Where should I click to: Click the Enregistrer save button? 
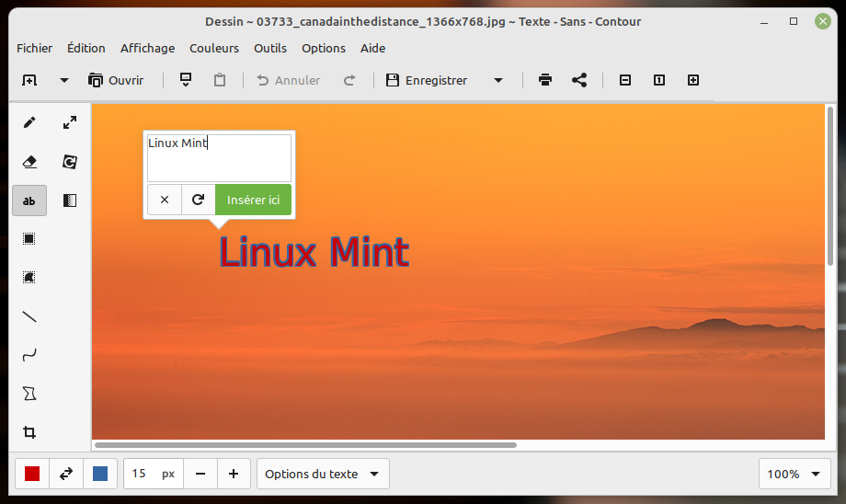tap(428, 80)
